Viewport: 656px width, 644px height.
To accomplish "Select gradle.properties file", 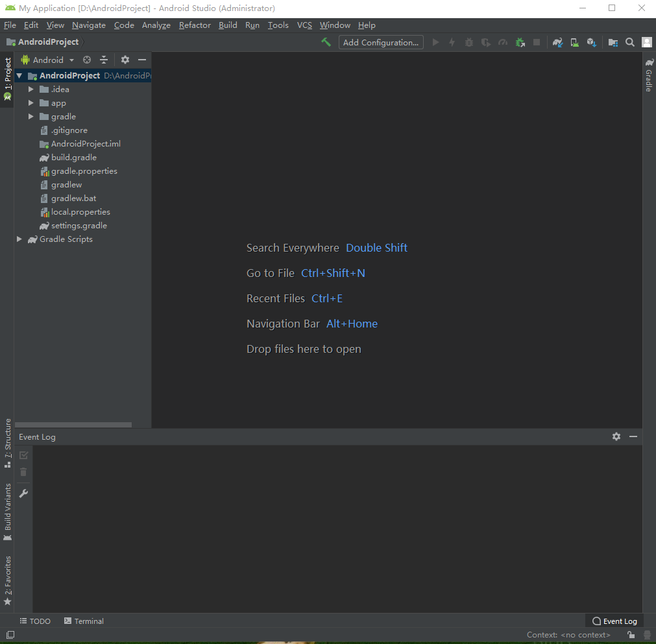I will click(84, 171).
